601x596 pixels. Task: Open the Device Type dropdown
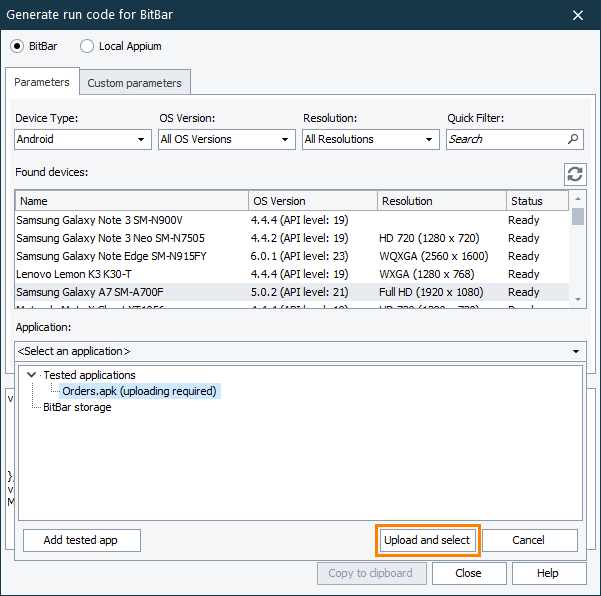coord(83,139)
